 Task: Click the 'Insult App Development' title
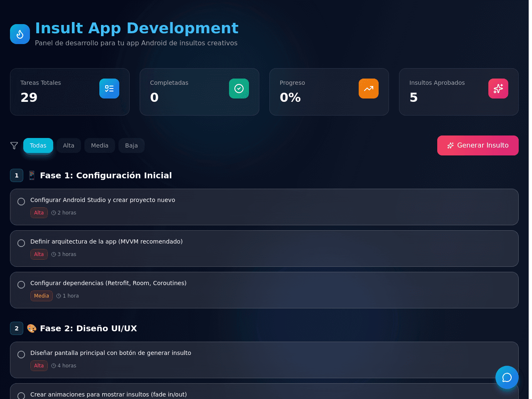point(137,28)
